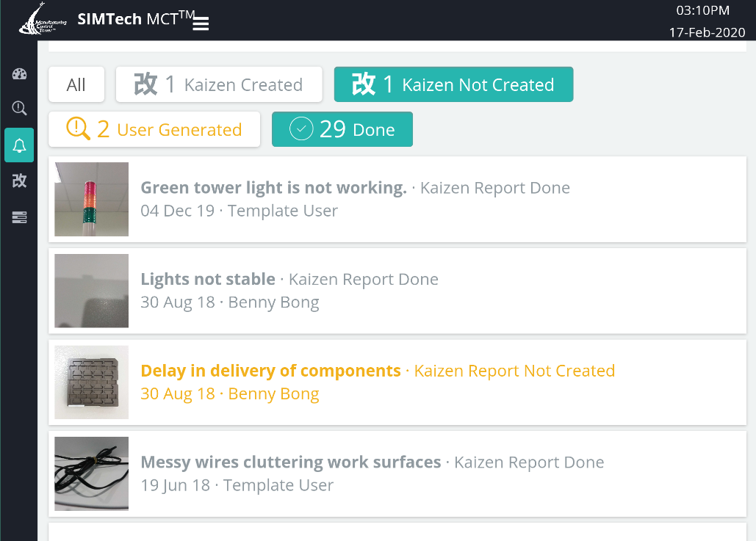This screenshot has height=541, width=756.
Task: Open "Green tower light is not working" issue
Action: (x=273, y=188)
